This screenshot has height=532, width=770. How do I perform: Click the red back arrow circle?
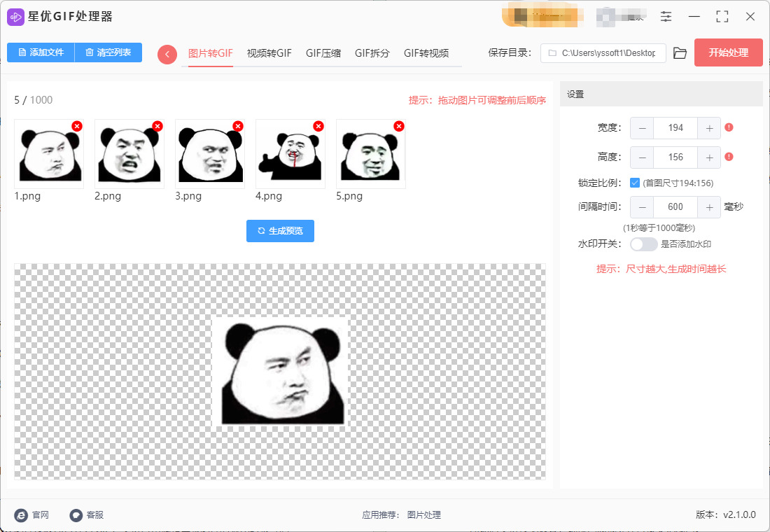pyautogui.click(x=167, y=55)
